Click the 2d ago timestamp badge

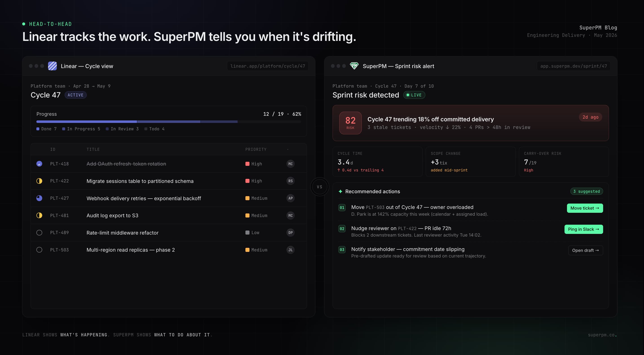pyautogui.click(x=590, y=117)
